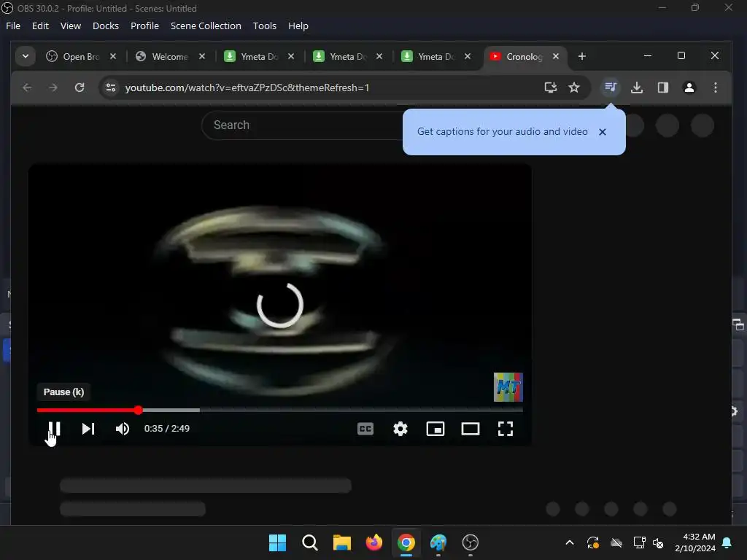Open Paint app in taskbar
Screen dimensions: 747x560
coord(438,542)
